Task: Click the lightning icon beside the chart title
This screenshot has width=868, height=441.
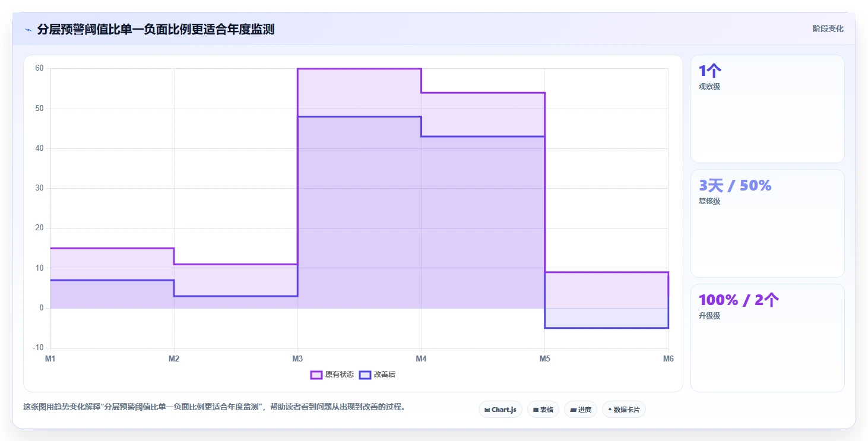Action: click(x=28, y=30)
